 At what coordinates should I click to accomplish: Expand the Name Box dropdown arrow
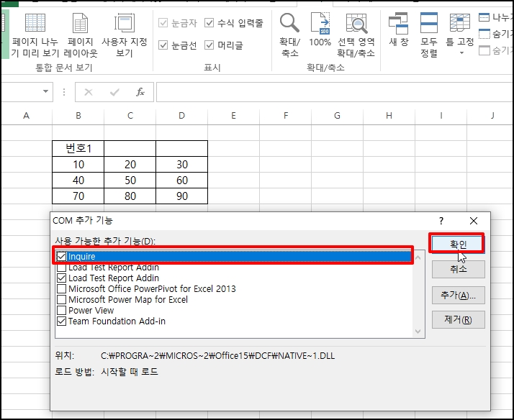(x=45, y=91)
